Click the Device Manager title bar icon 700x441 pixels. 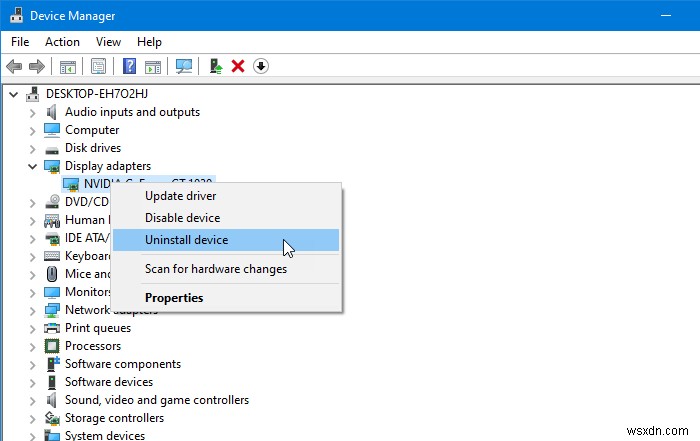pyautogui.click(x=17, y=15)
